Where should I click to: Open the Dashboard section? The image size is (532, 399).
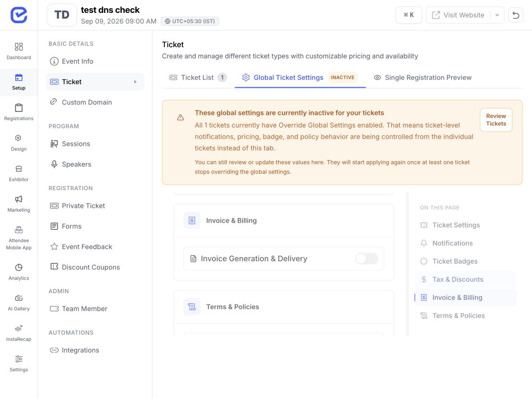tap(19, 51)
